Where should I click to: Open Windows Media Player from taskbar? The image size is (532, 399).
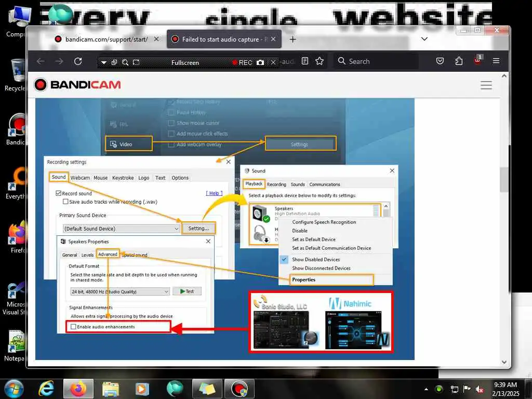pyautogui.click(x=142, y=389)
